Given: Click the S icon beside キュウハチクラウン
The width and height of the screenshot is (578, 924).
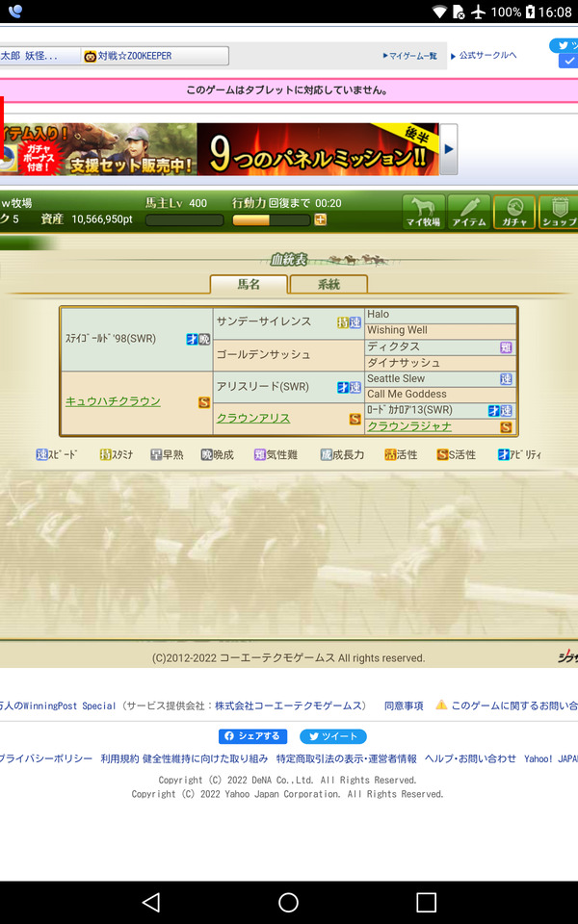Looking at the screenshot, I should point(204,402).
